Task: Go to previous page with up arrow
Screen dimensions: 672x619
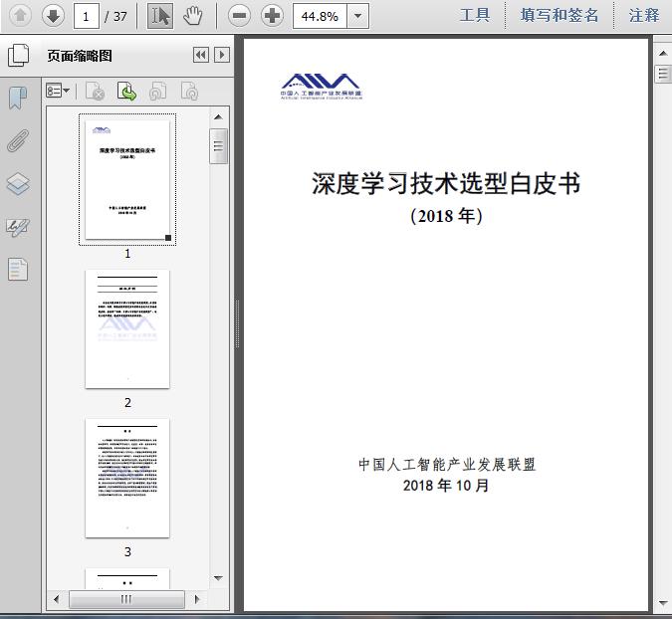Action: point(20,16)
